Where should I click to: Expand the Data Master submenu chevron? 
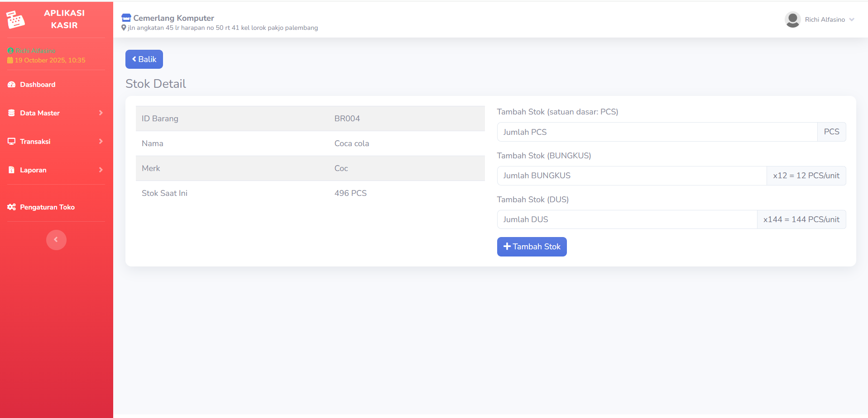pyautogui.click(x=101, y=113)
